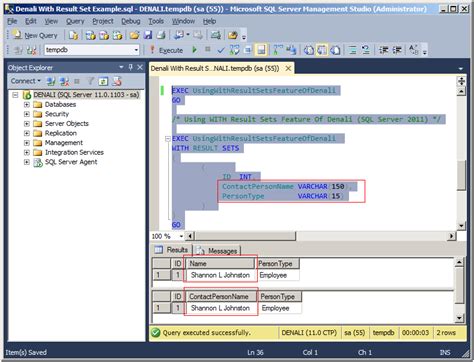Close the Object Explorer panel
Image resolution: width=474 pixels, height=362 pixels.
click(140, 67)
